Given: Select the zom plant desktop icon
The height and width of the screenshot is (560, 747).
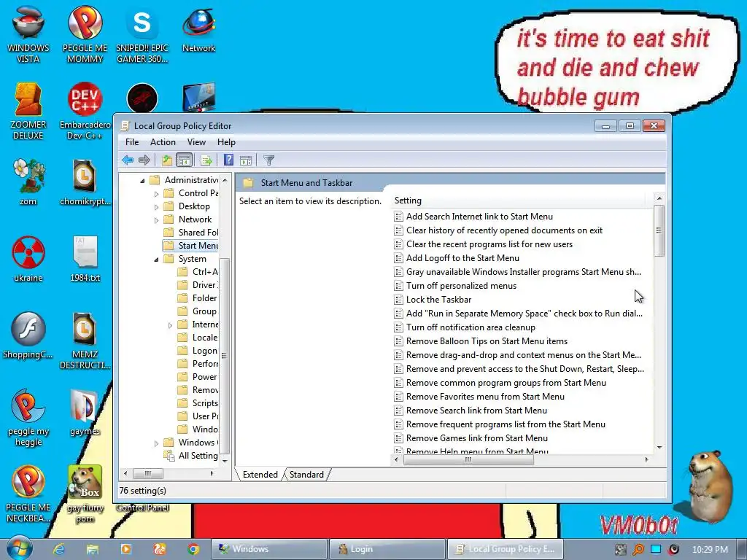Looking at the screenshot, I should (x=28, y=182).
